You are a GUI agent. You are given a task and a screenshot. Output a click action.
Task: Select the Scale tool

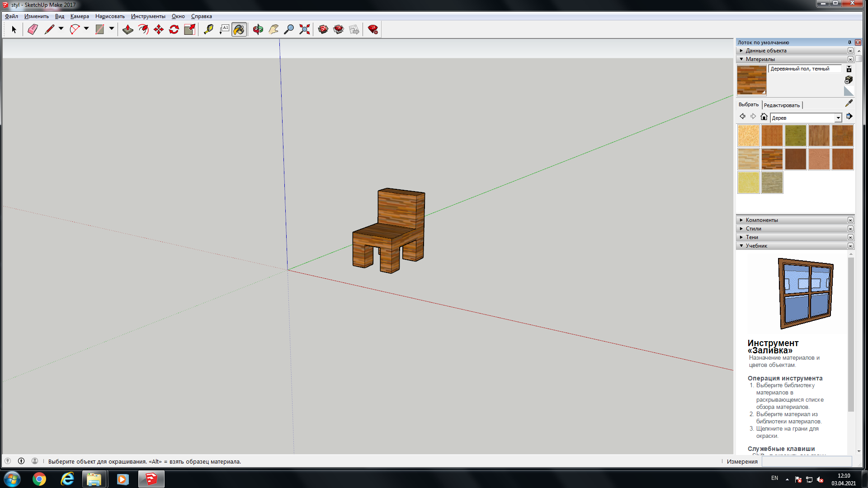190,29
